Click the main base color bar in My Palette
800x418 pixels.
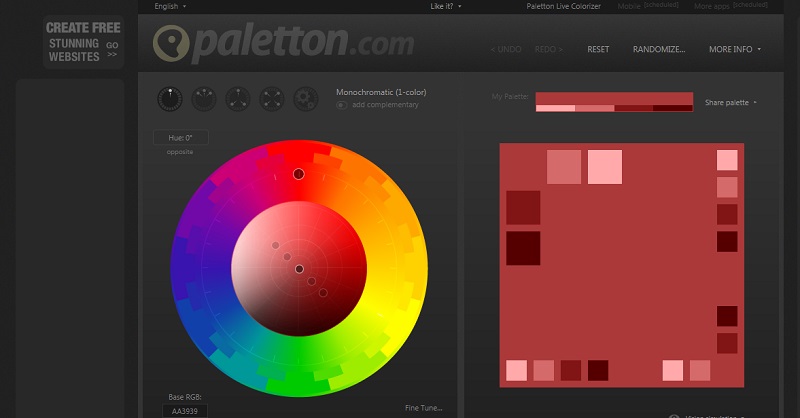(614, 99)
